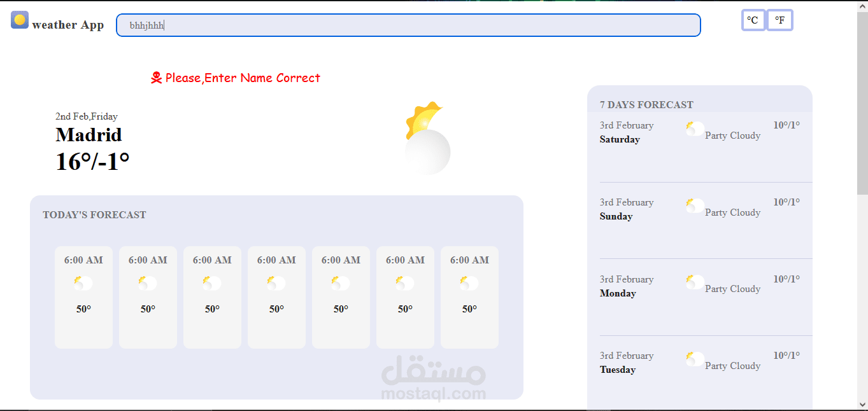The height and width of the screenshot is (411, 868).
Task: Click "3rd February" above Monday
Action: (627, 279)
